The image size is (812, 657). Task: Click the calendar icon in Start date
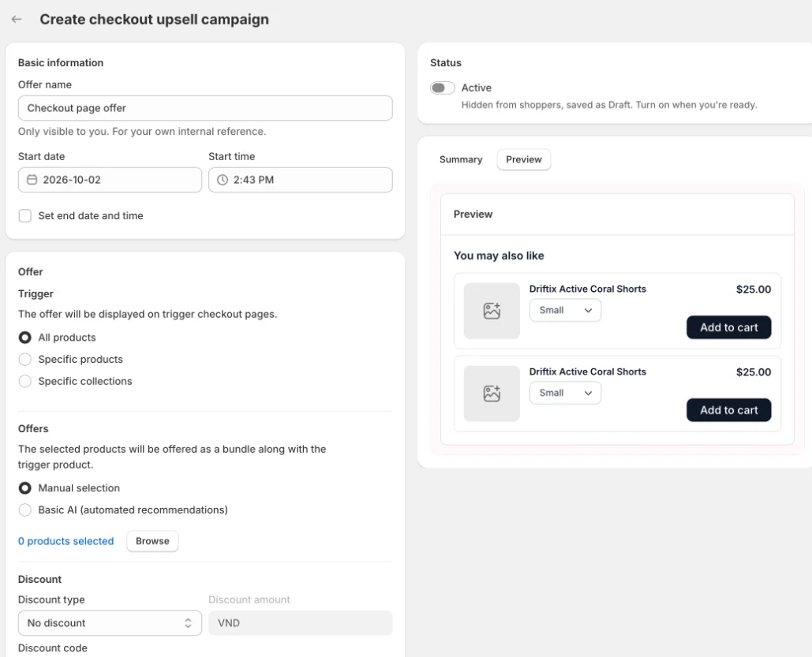point(32,180)
